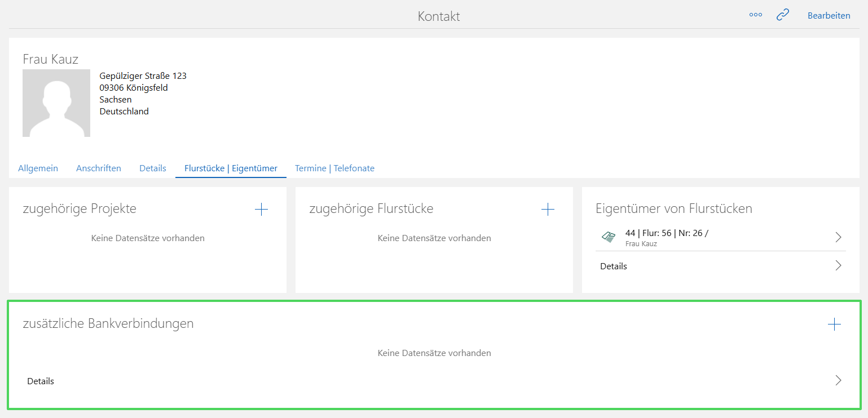The image size is (868, 418).
Task: Select the address Gepülziger Straße 123
Action: (143, 75)
